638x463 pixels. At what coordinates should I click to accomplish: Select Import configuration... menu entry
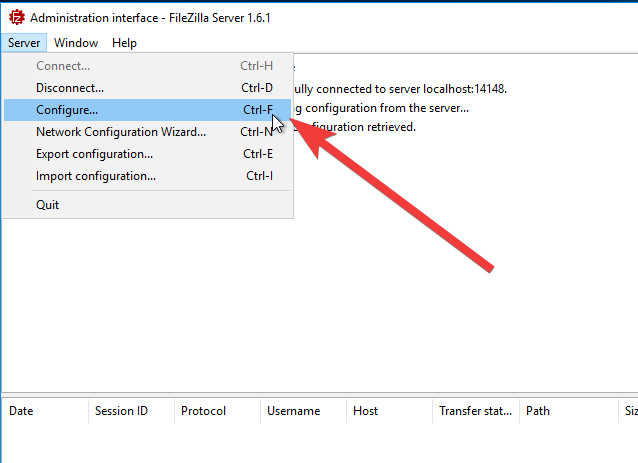tap(96, 176)
